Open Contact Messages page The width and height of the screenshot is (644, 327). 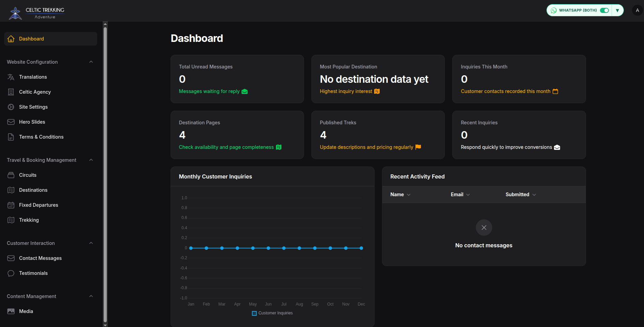point(50,258)
